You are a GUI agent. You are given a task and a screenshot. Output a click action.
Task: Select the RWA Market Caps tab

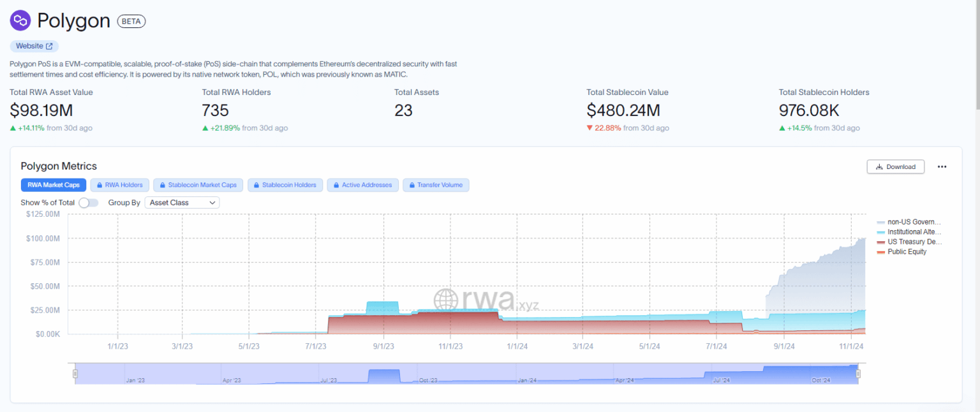(x=54, y=185)
